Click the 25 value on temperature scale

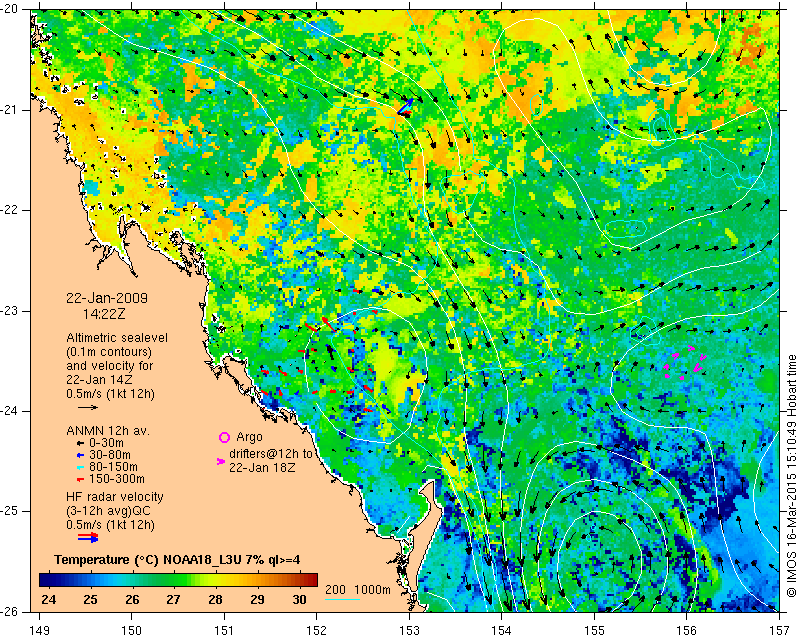90,599
